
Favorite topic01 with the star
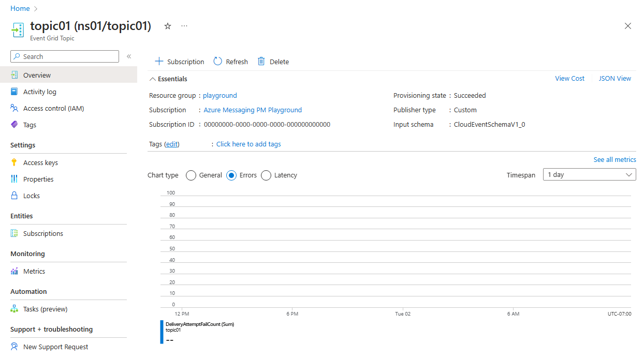click(167, 25)
